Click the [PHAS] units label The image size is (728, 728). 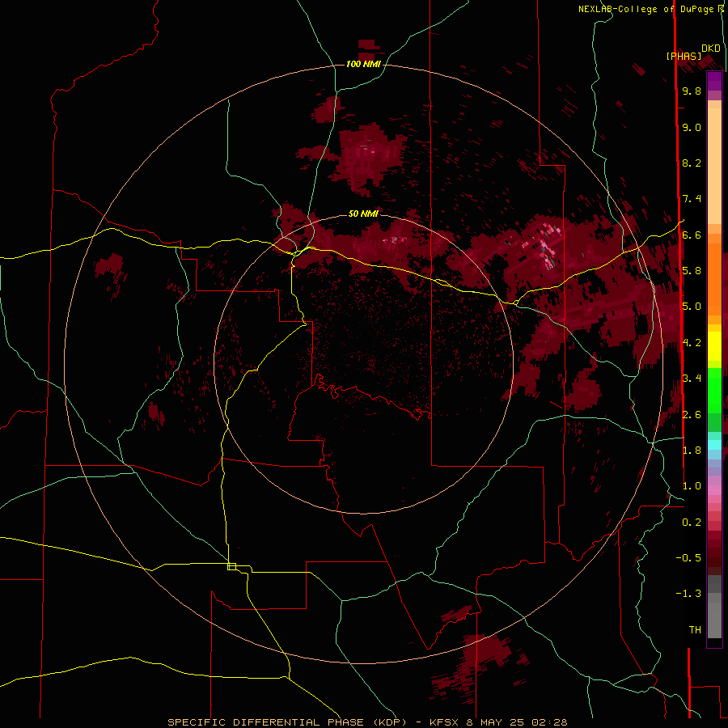pos(684,56)
